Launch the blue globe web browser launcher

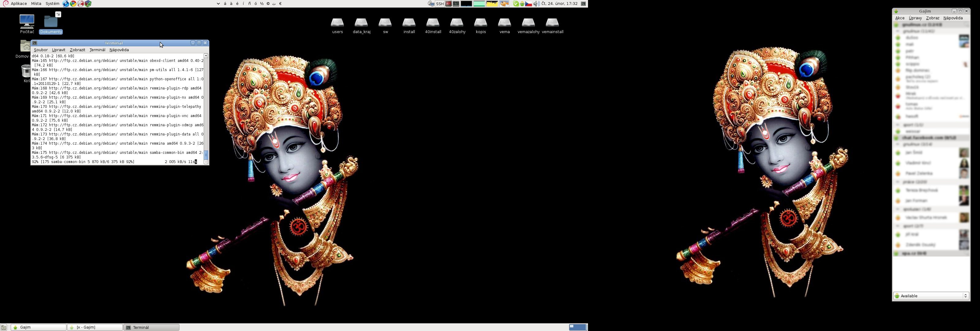click(x=66, y=4)
